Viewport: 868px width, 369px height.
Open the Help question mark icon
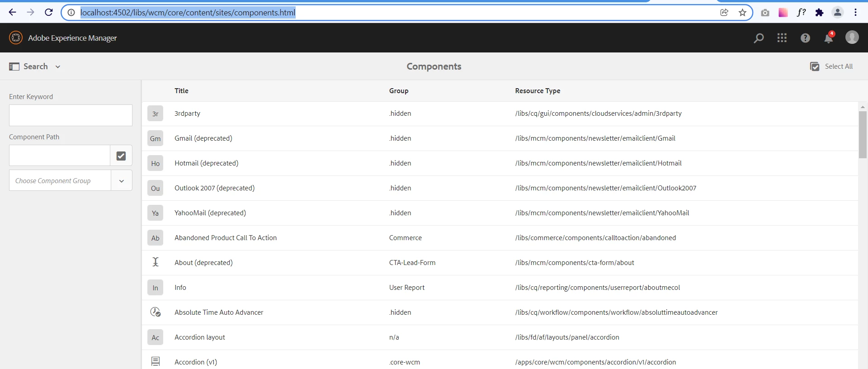805,38
